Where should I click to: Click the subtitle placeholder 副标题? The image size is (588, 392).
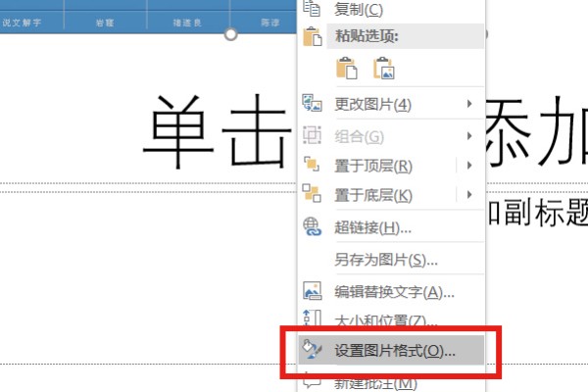pyautogui.click(x=546, y=213)
